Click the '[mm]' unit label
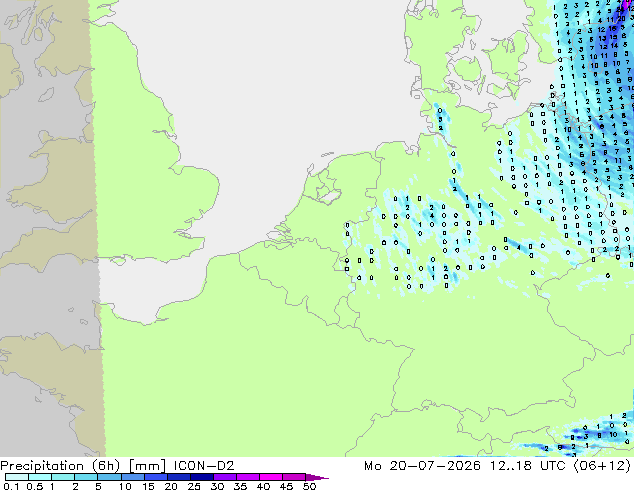634x490 pixels. [x=147, y=466]
